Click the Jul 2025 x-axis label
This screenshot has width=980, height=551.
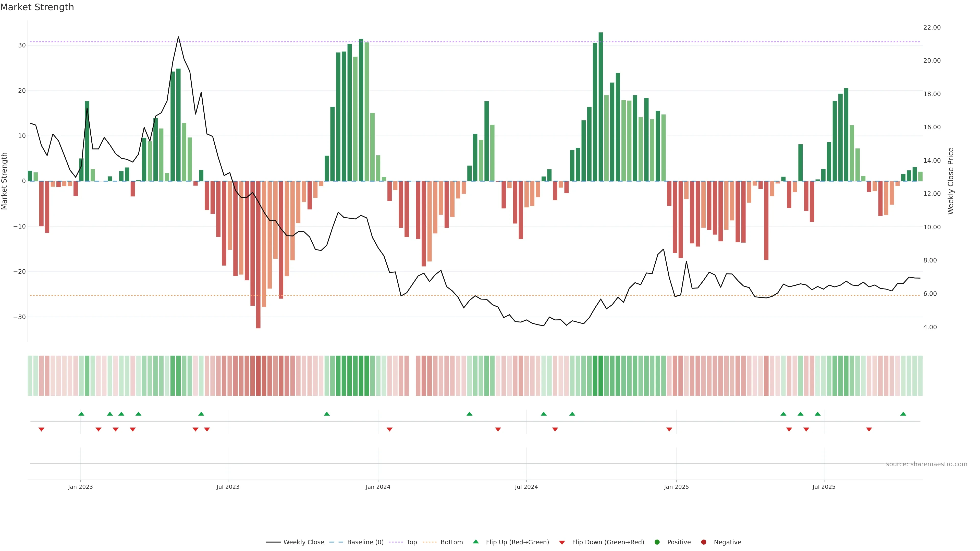[824, 487]
